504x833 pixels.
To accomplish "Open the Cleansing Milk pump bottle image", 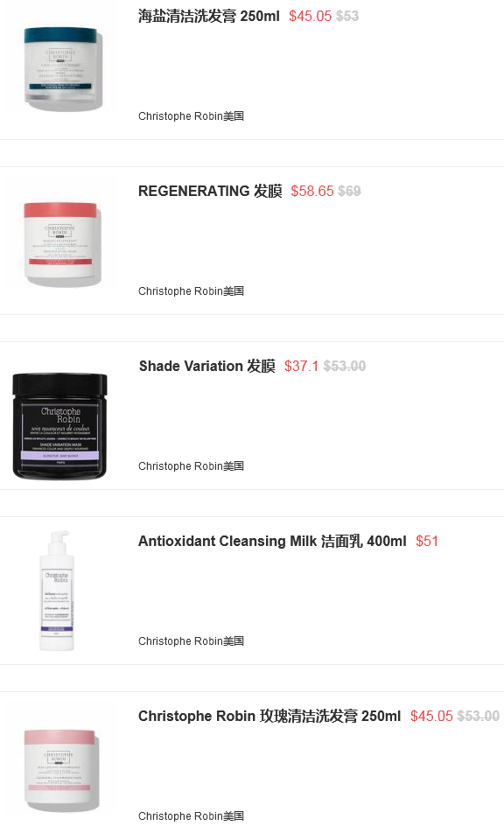I will click(x=57, y=591).
